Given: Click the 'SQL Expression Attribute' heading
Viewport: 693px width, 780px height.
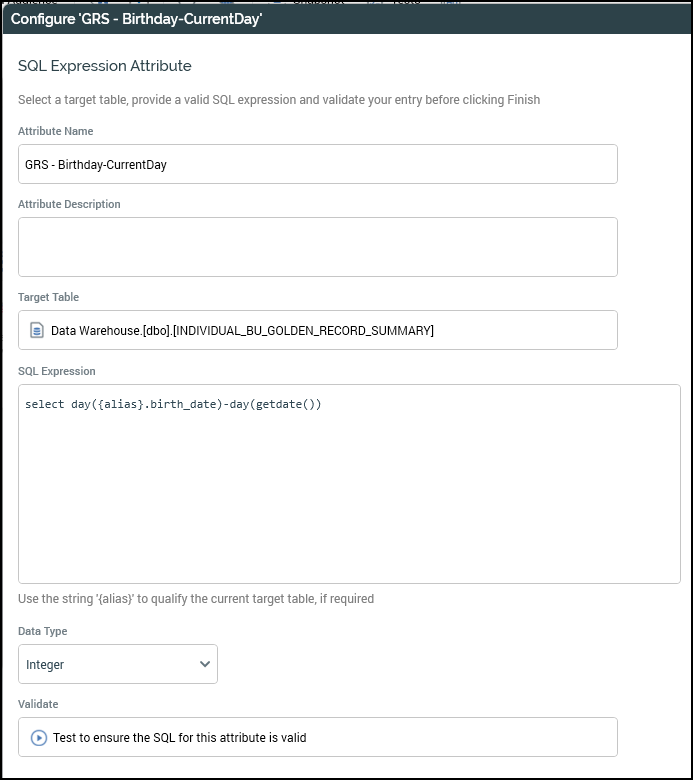Looking at the screenshot, I should [105, 66].
